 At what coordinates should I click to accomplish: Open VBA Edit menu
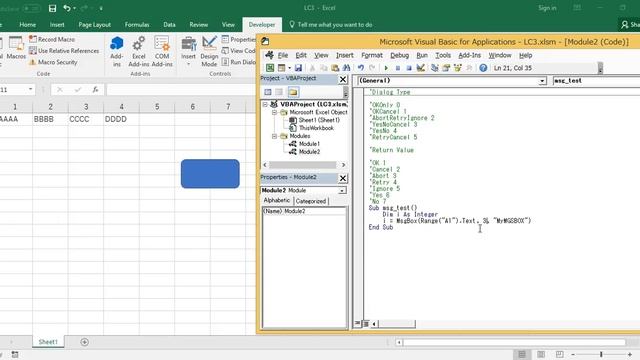(x=301, y=55)
